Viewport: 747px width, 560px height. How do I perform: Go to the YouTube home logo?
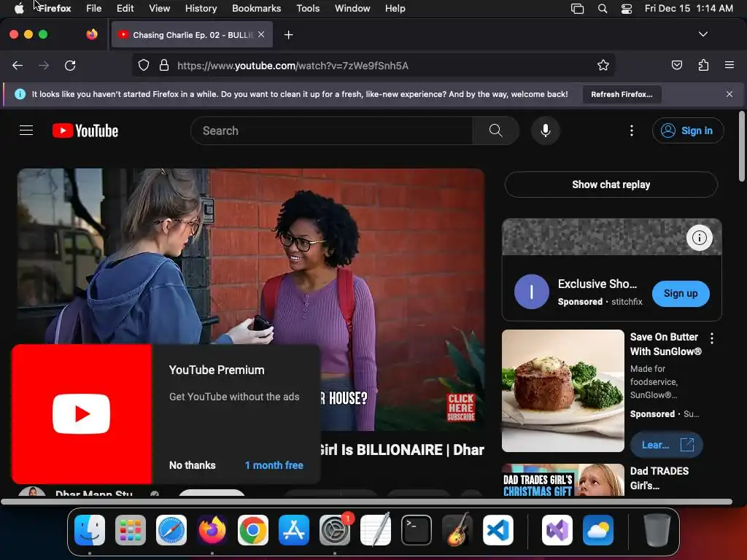85,131
